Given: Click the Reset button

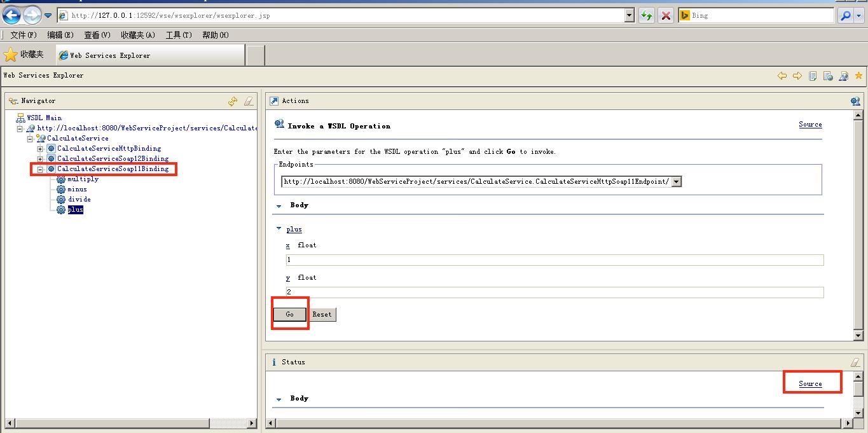Looking at the screenshot, I should tap(322, 314).
